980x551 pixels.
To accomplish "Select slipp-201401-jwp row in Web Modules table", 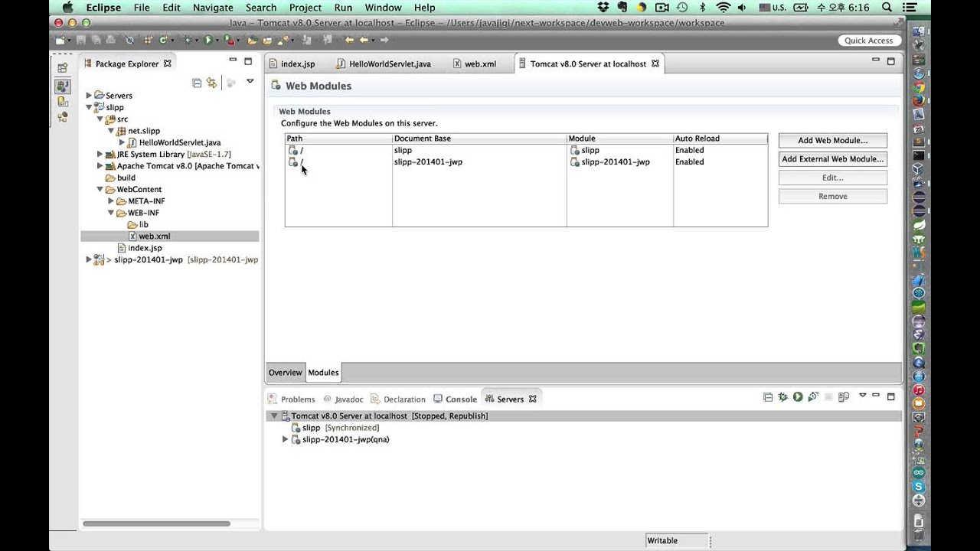I will point(526,161).
